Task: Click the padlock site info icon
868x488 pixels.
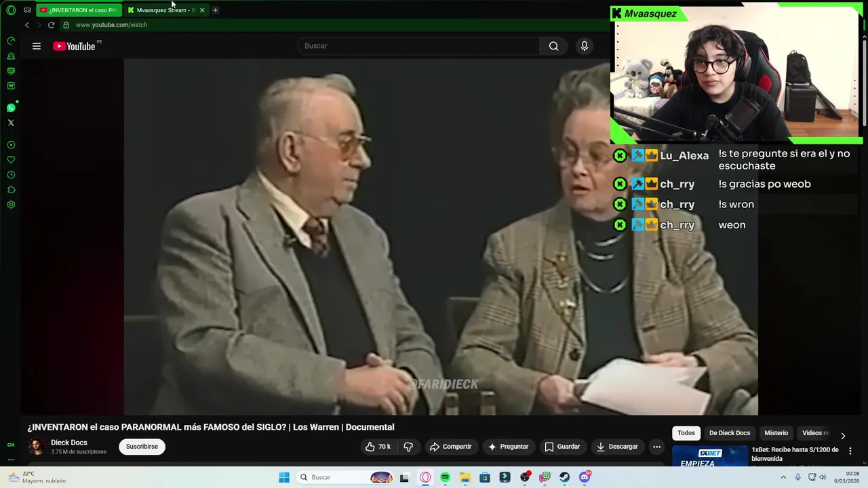Action: click(x=66, y=25)
